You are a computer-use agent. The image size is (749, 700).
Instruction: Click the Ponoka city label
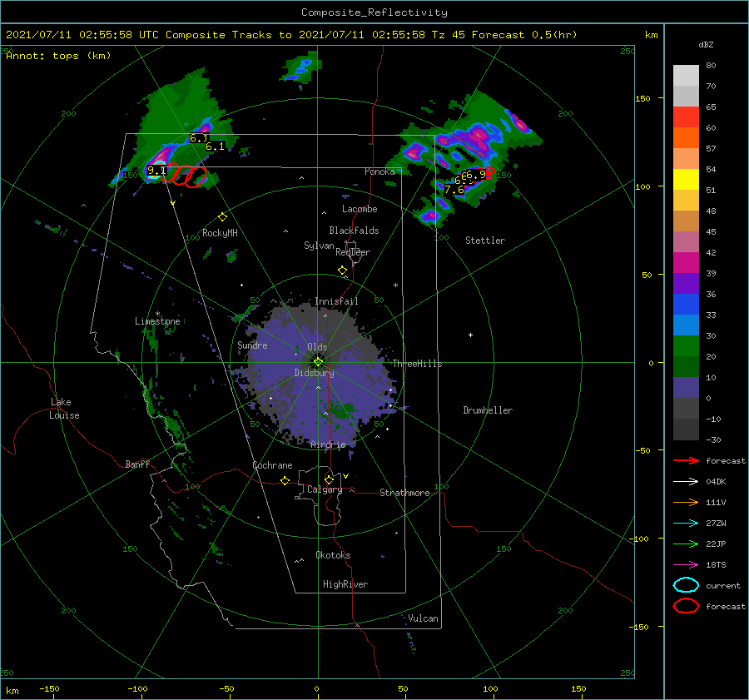(379, 171)
